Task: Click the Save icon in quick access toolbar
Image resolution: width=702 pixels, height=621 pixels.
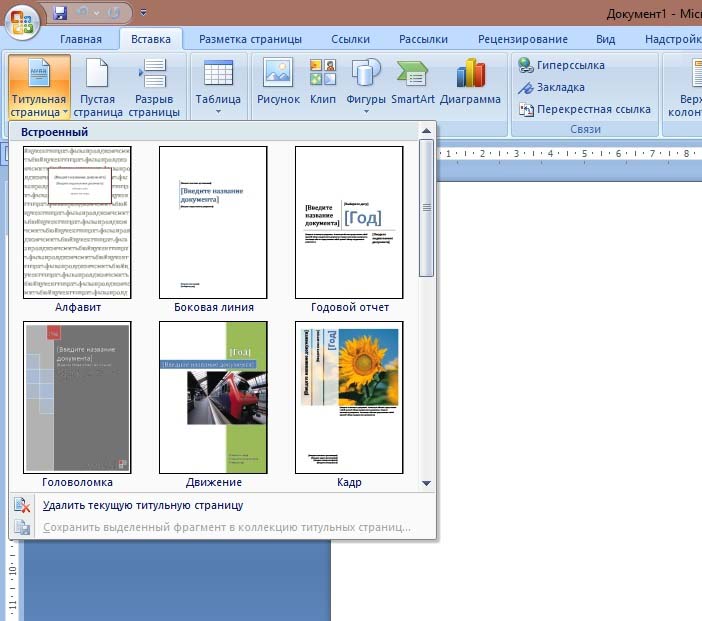Action: pos(60,13)
